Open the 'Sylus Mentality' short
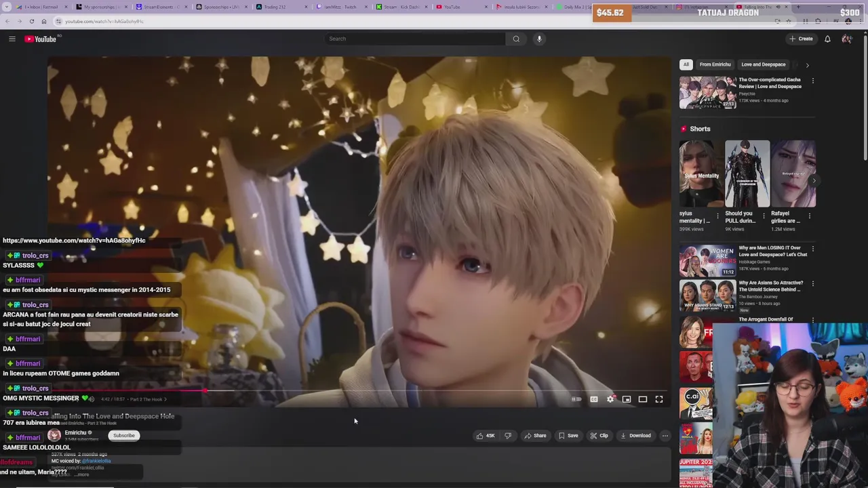The width and height of the screenshot is (868, 488). point(701,174)
